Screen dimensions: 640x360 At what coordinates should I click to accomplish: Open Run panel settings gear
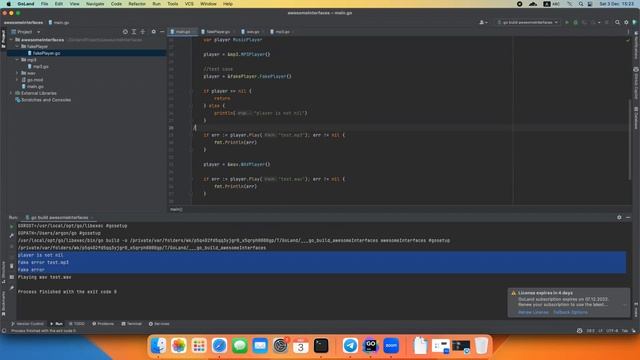click(x=619, y=218)
